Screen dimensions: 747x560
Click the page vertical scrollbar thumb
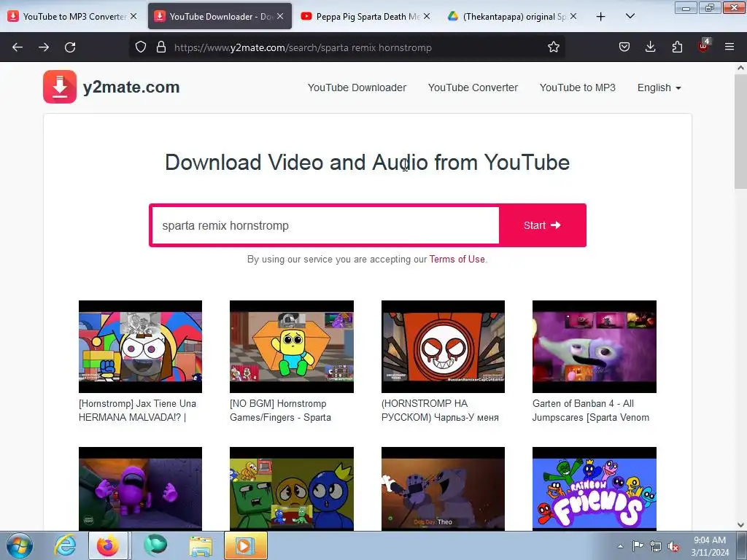740,131
